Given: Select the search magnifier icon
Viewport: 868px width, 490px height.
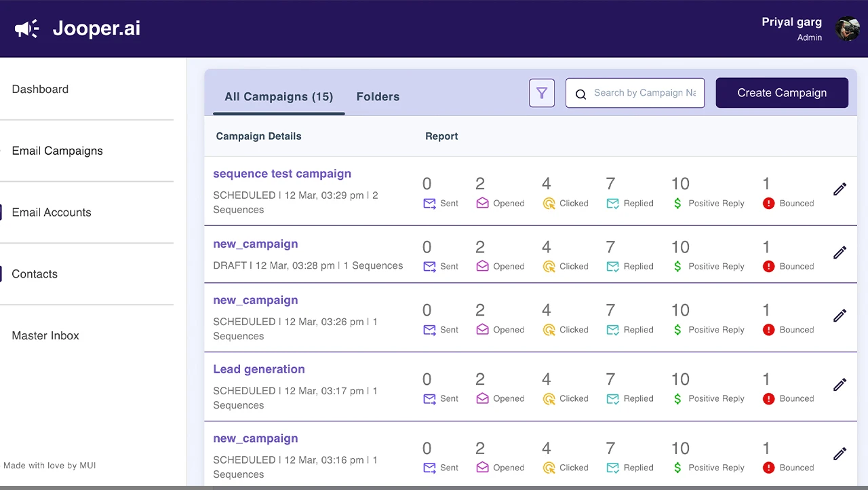Looking at the screenshot, I should (581, 94).
